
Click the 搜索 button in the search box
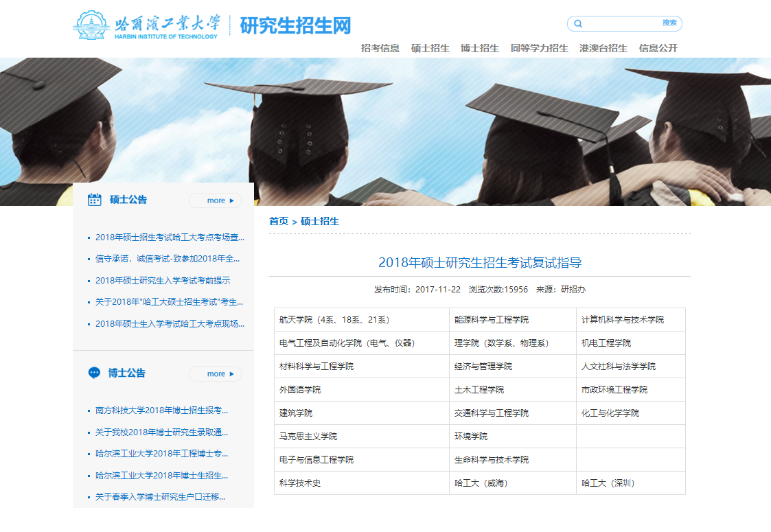coord(669,23)
